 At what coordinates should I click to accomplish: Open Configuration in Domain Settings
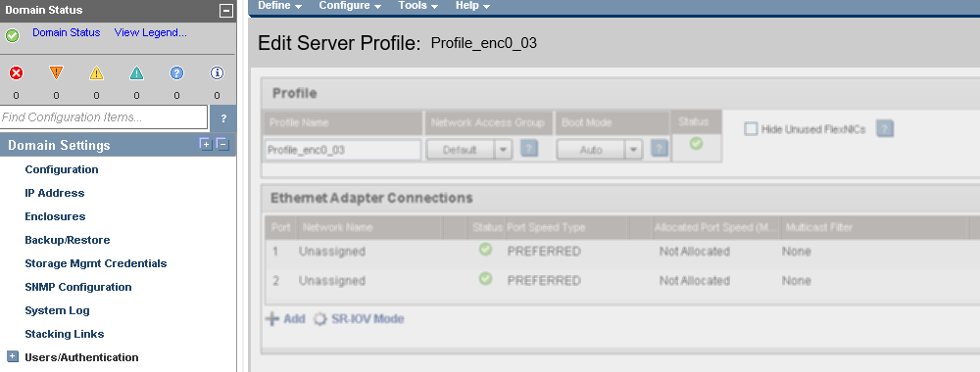61,169
